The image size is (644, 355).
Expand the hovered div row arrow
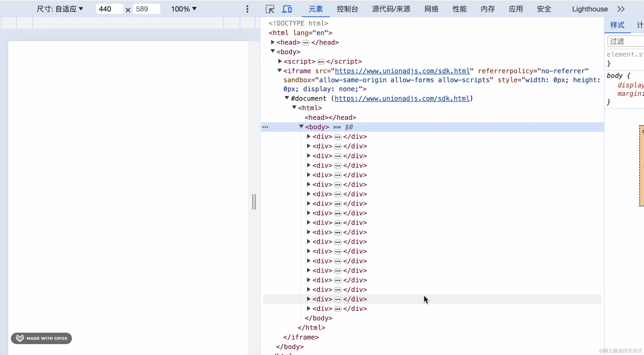click(309, 299)
